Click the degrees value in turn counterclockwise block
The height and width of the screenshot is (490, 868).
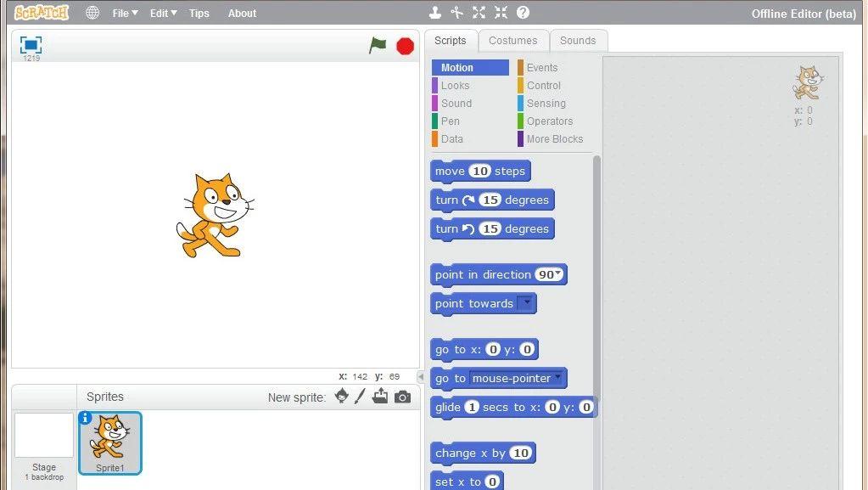490,228
